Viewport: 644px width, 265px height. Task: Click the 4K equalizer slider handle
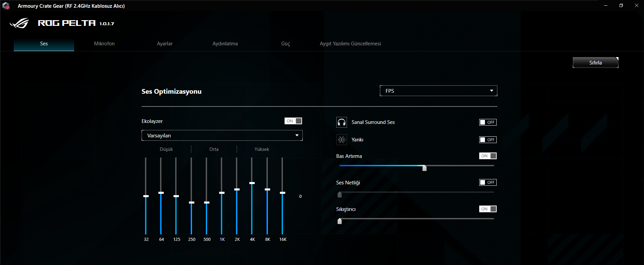pyautogui.click(x=252, y=183)
